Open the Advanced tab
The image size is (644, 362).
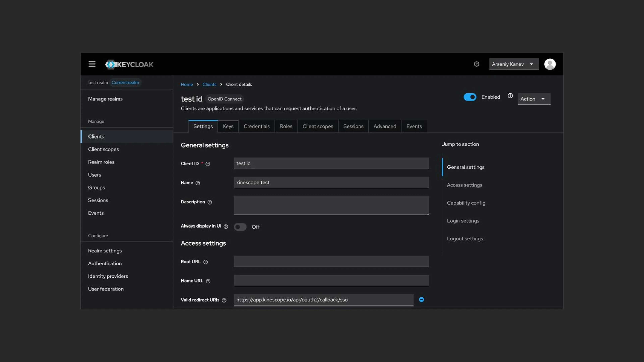pos(385,126)
